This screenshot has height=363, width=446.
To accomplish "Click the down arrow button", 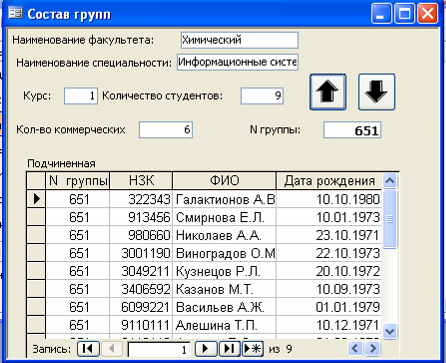I will (x=376, y=92).
